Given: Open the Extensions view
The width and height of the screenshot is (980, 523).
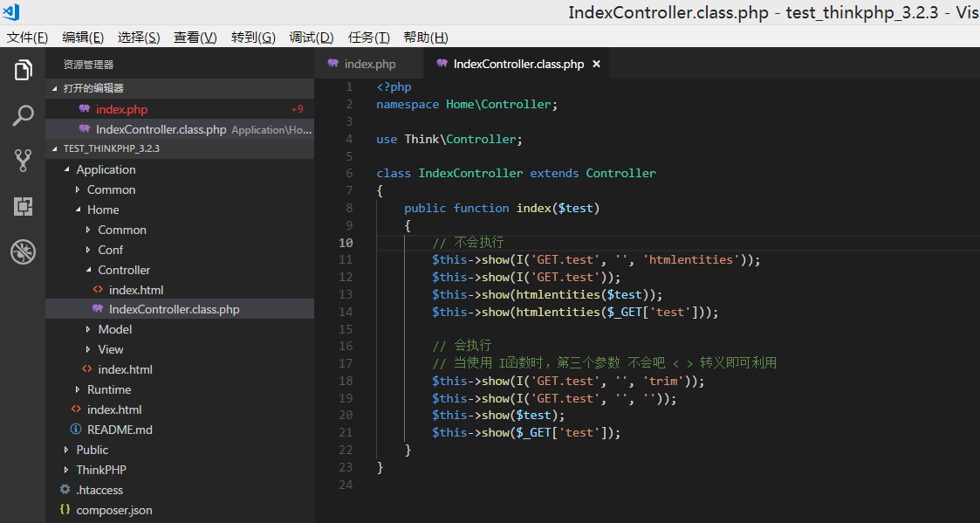Looking at the screenshot, I should point(23,206).
